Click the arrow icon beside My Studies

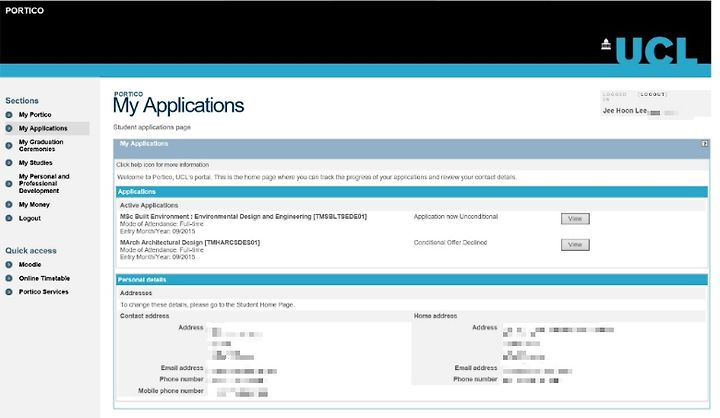coord(9,163)
